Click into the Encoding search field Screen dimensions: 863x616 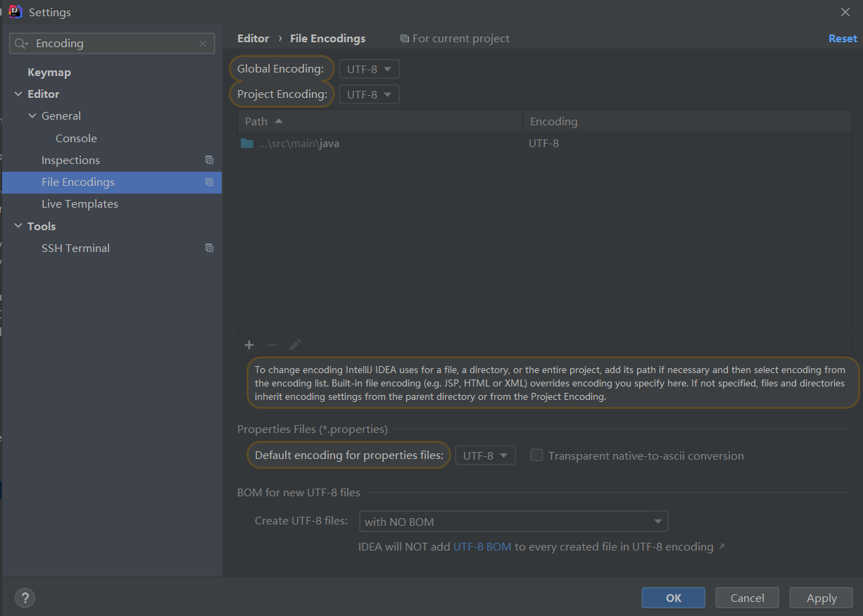coord(113,44)
